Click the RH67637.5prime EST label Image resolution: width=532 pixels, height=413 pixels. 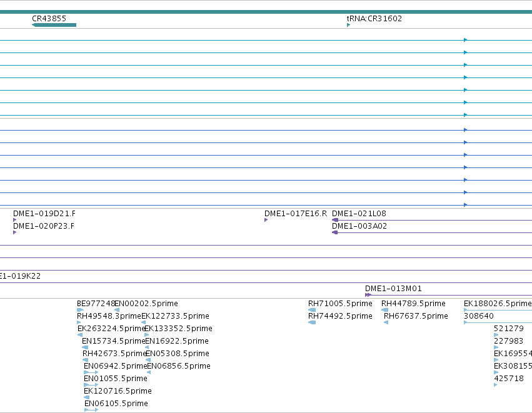click(x=416, y=316)
